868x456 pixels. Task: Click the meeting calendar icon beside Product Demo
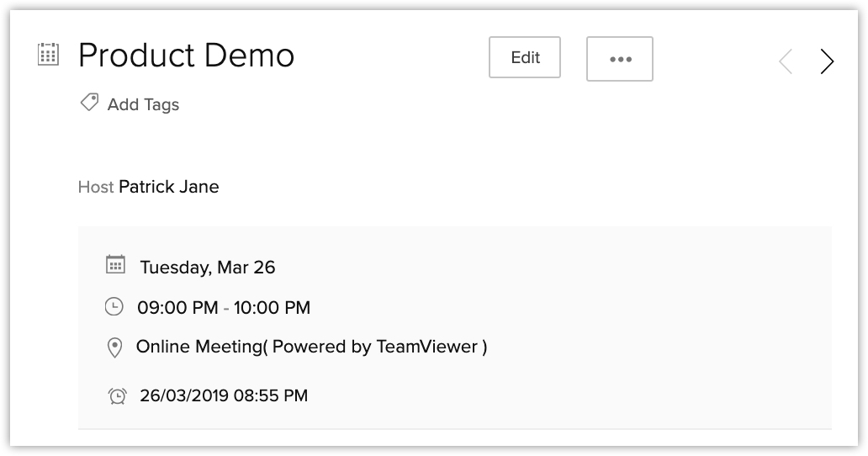tap(49, 56)
